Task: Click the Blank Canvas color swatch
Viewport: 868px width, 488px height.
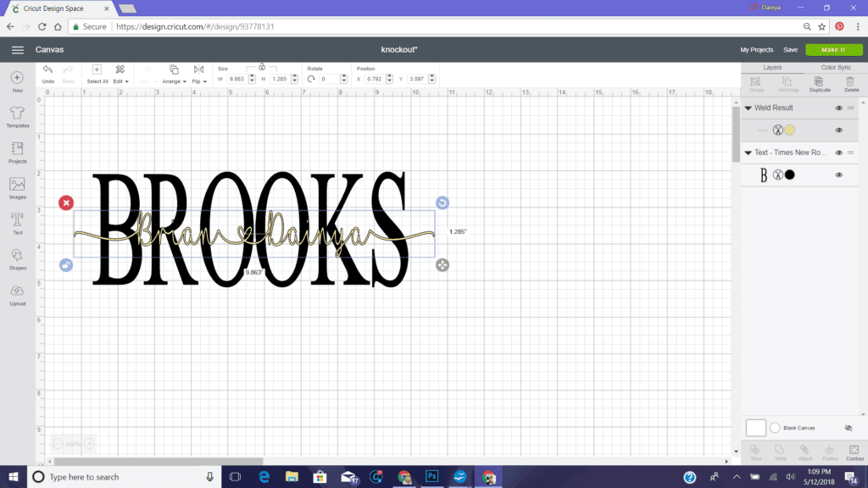Action: (x=775, y=428)
